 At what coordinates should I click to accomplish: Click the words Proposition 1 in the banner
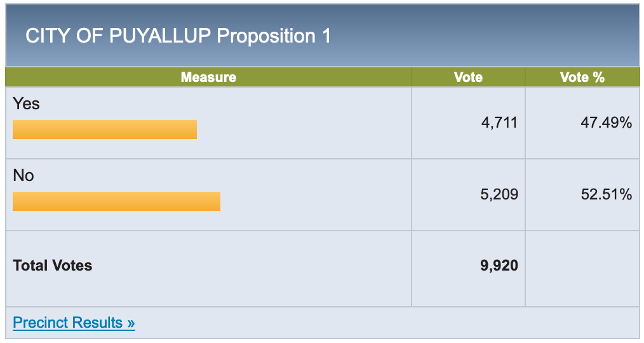click(x=273, y=36)
